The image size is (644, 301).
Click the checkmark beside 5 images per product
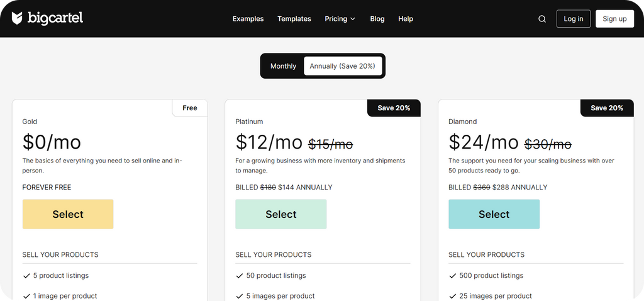click(240, 297)
